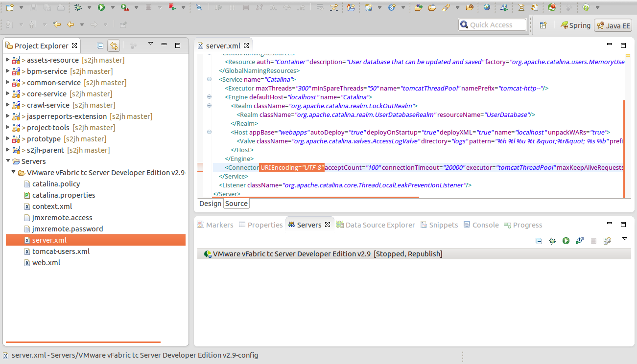Select tomcat-users.xml in Project Explorer
Image resolution: width=637 pixels, height=364 pixels.
[x=61, y=251]
